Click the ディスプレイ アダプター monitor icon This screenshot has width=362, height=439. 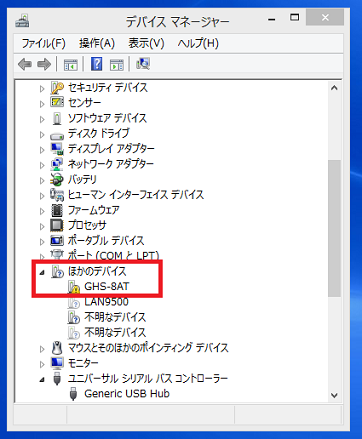pyautogui.click(x=57, y=149)
